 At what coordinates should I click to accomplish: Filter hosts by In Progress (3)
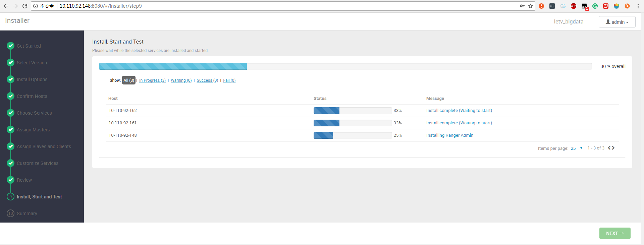[152, 80]
